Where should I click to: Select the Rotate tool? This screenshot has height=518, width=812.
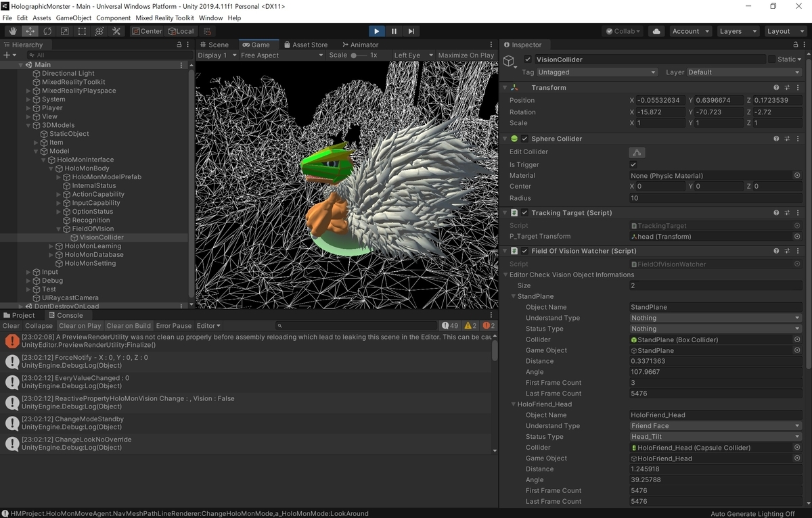click(x=47, y=31)
